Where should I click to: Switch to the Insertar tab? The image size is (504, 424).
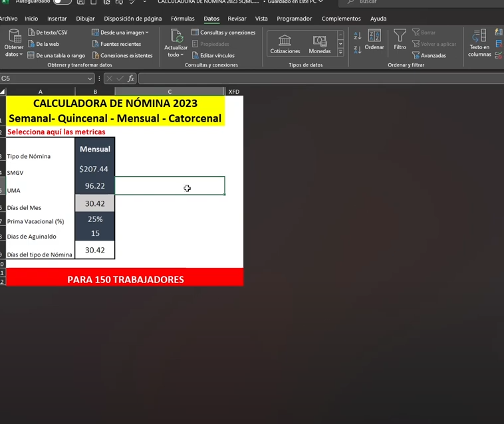coord(57,19)
